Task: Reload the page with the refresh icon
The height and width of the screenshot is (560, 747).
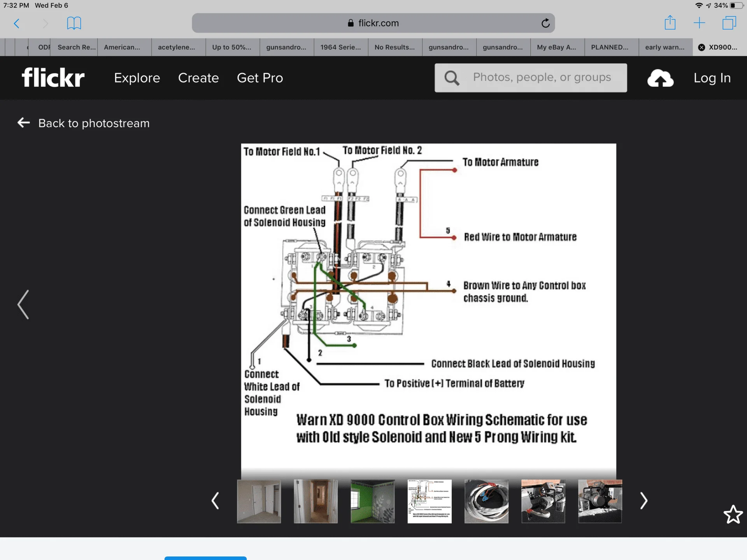Action: pos(545,23)
